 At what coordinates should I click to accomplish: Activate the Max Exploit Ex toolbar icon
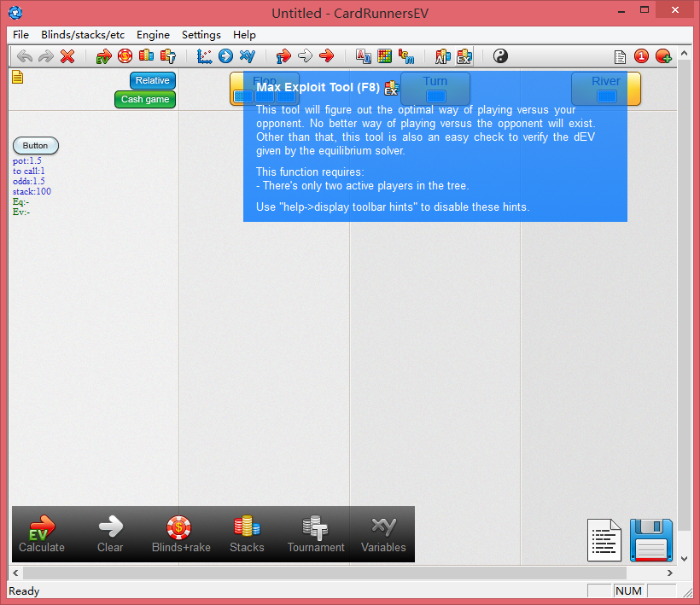[x=464, y=56]
